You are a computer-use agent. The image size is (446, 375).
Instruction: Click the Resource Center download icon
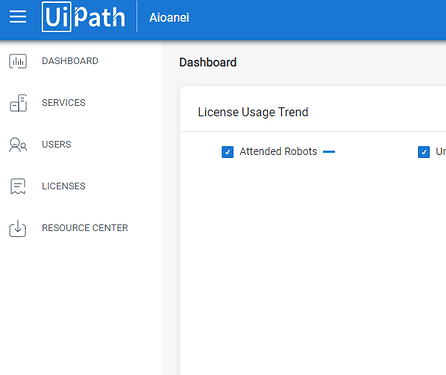[x=18, y=228]
